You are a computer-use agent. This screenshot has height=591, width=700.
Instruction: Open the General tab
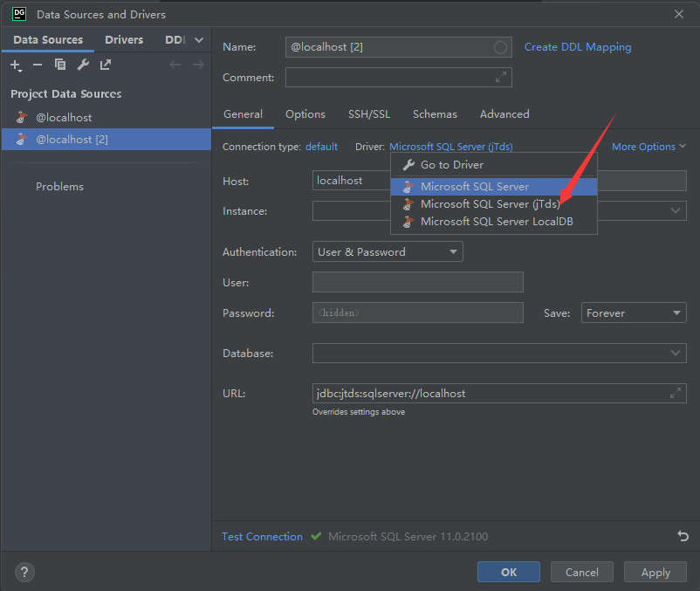point(243,114)
